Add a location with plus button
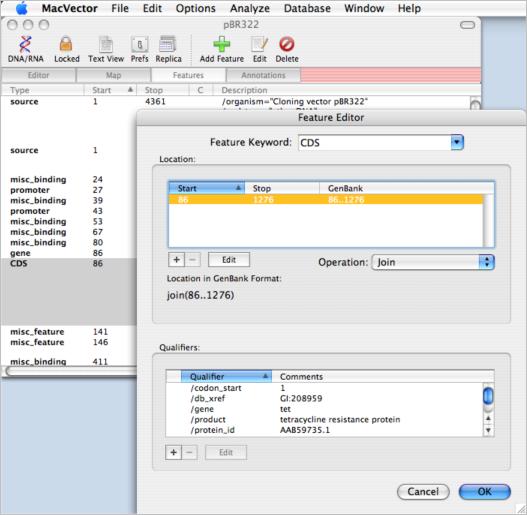527x515 pixels. coord(176,260)
